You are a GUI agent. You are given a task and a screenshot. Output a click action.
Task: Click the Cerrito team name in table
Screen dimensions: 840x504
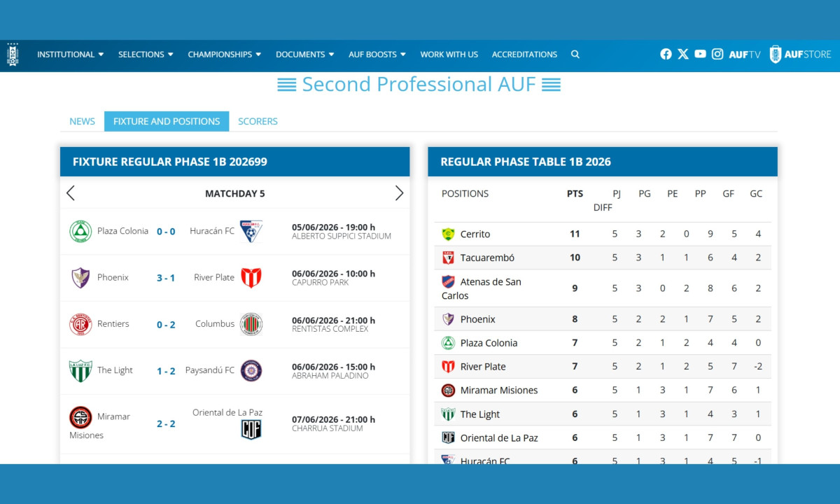click(x=475, y=234)
